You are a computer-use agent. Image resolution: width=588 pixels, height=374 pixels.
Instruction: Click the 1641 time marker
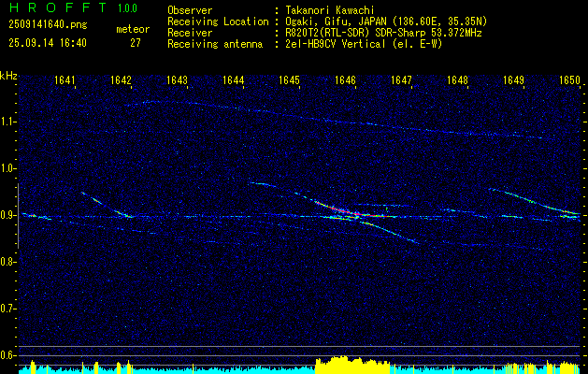point(65,81)
